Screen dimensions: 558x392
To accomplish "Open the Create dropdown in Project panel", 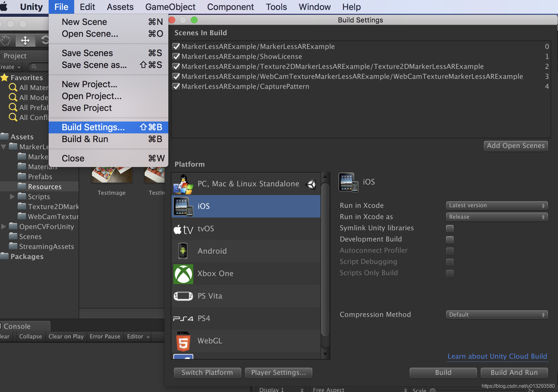I will (x=10, y=67).
